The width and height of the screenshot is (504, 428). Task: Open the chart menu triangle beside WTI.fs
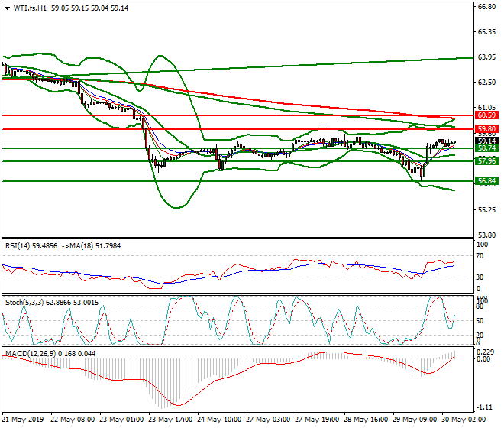coord(7,8)
